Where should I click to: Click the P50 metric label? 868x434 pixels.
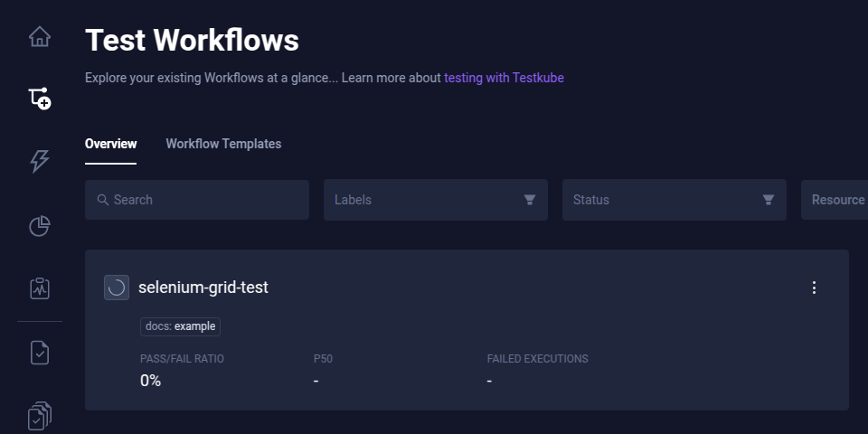pos(324,359)
